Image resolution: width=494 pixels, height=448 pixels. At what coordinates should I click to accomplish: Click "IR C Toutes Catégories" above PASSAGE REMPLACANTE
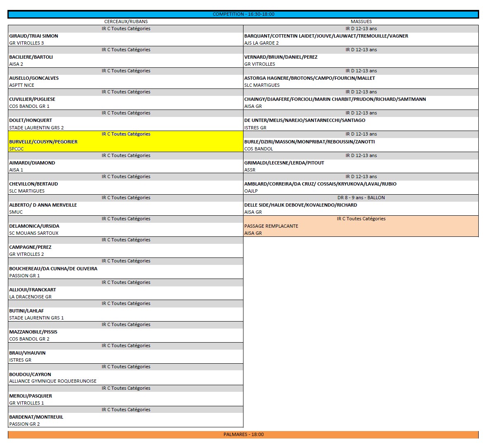click(361, 219)
